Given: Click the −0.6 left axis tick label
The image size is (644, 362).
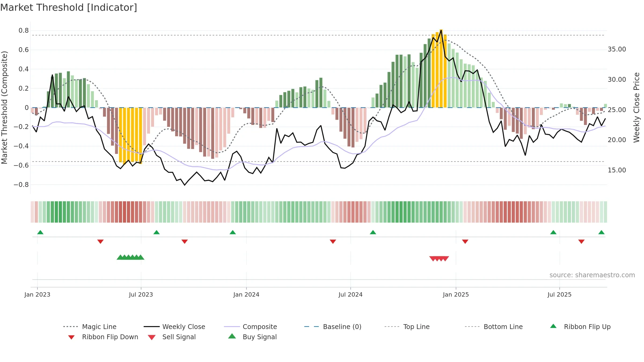Looking at the screenshot, I should click(x=21, y=165).
